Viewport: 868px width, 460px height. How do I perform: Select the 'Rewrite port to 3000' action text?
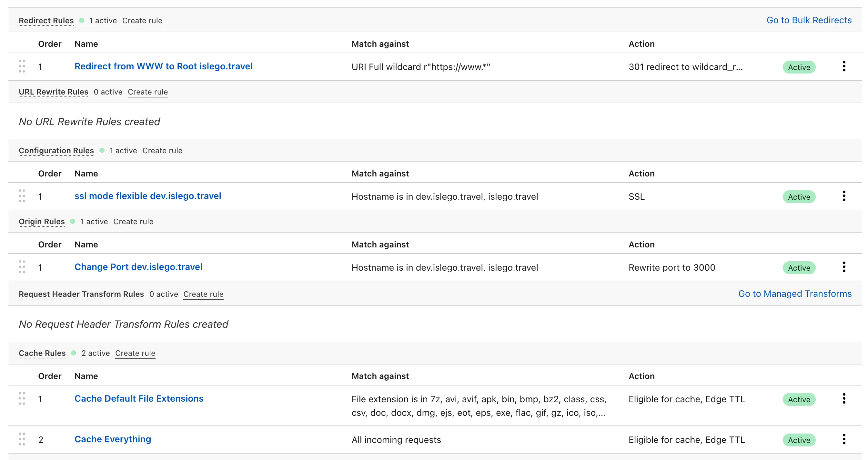tap(672, 268)
